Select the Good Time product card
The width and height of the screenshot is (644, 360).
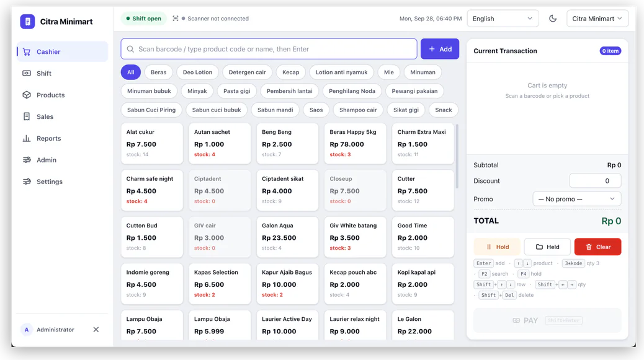(x=423, y=237)
